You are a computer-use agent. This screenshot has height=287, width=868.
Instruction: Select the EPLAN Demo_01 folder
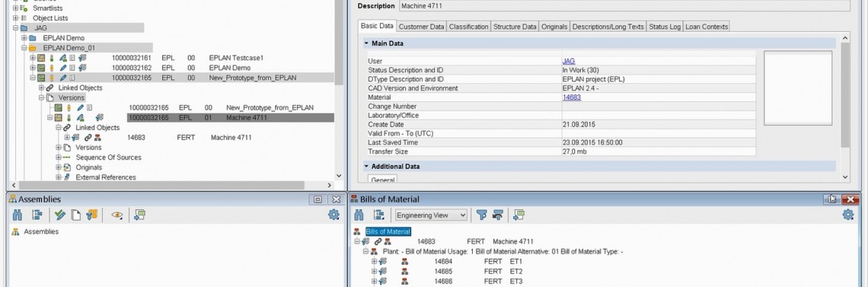click(69, 48)
